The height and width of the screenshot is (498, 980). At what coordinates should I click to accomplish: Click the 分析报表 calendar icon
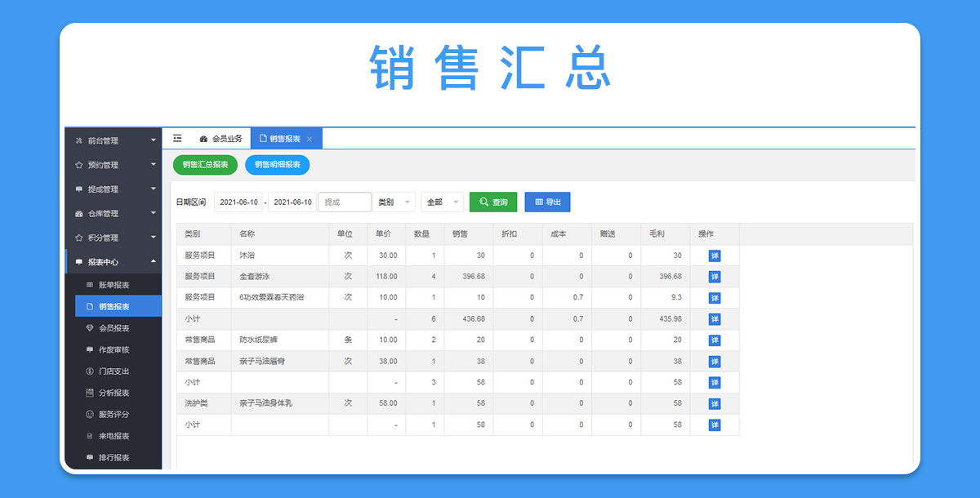[x=90, y=393]
